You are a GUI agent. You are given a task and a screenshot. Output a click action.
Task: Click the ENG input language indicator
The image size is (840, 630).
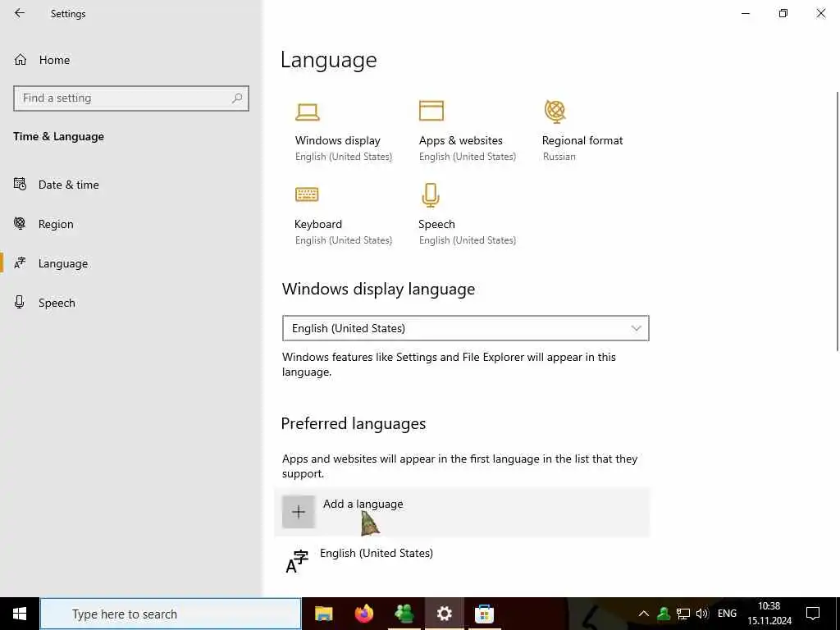tap(727, 614)
